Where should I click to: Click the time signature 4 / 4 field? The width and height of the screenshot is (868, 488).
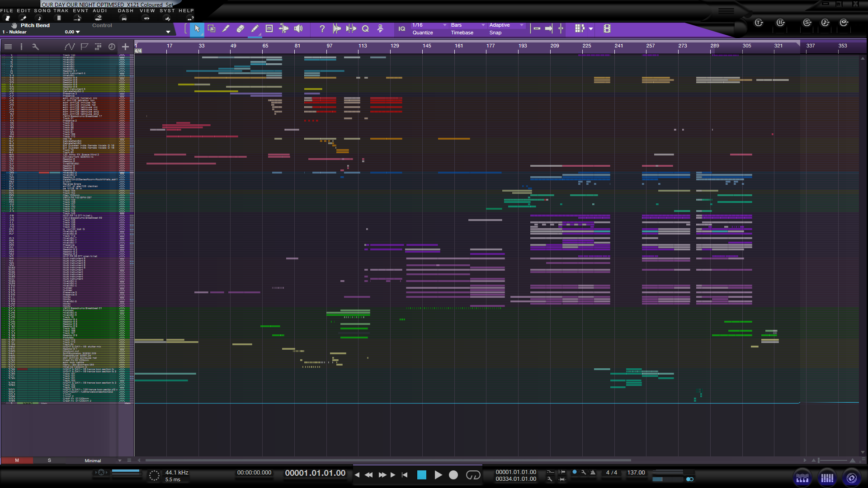(611, 472)
